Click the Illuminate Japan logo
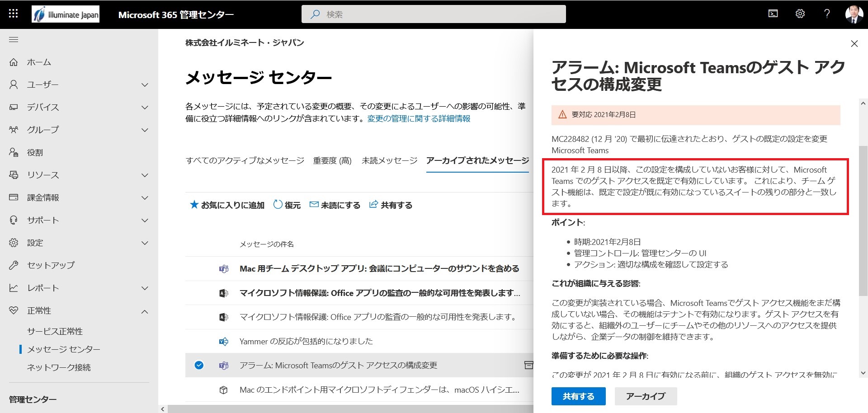Screen dimensions: 868x413 [x=66, y=14]
